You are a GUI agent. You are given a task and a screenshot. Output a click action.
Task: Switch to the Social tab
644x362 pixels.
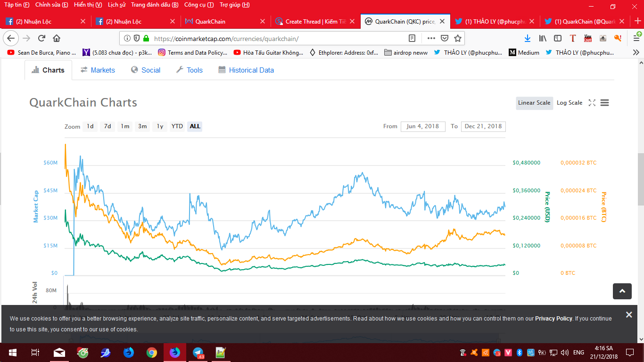(x=146, y=70)
